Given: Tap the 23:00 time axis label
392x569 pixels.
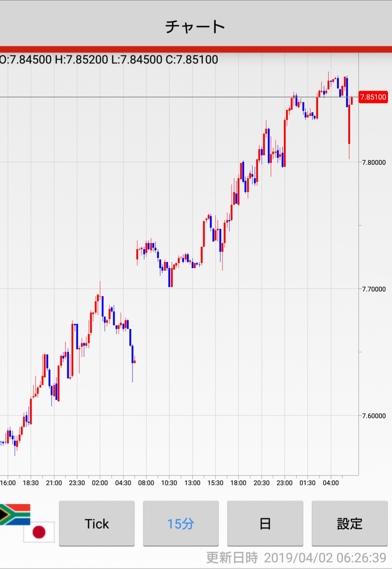Looking at the screenshot, I should 284,483.
